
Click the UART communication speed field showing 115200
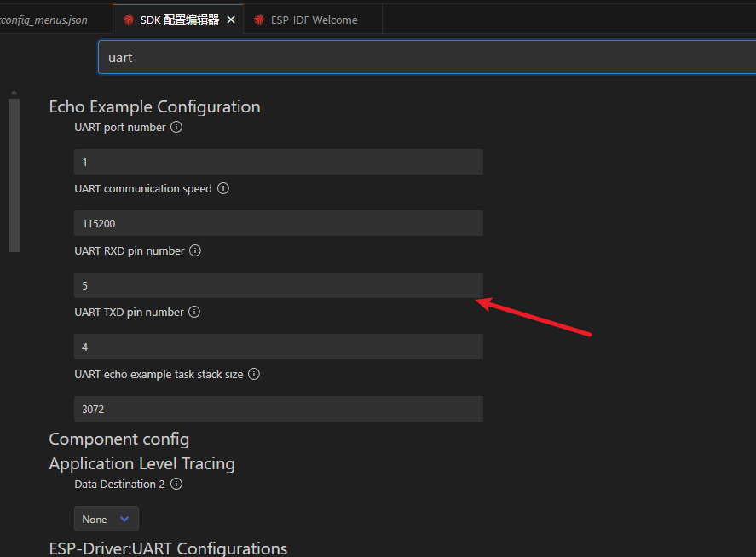(279, 224)
